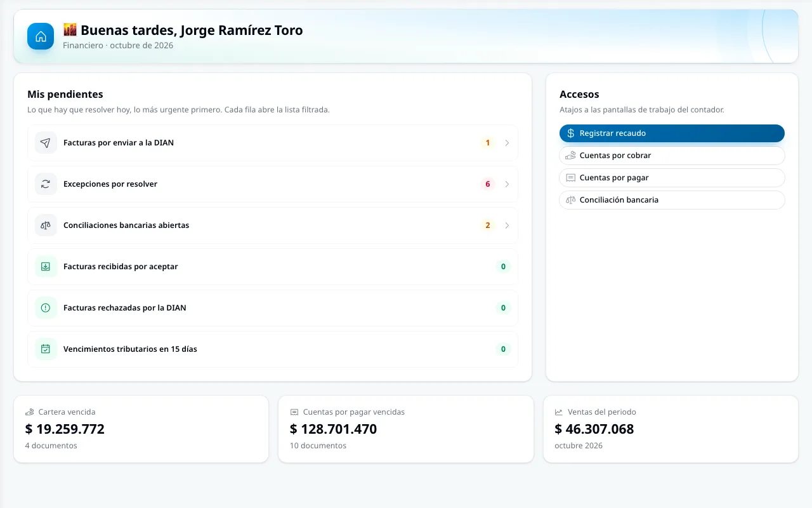
Task: Open Conciliación bancaria shortcut
Action: [672, 200]
